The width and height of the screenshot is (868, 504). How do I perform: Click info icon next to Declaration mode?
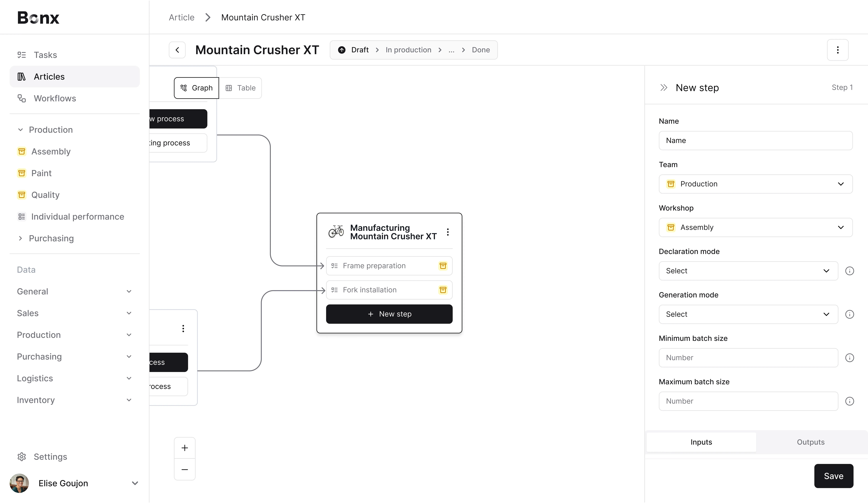point(849,271)
